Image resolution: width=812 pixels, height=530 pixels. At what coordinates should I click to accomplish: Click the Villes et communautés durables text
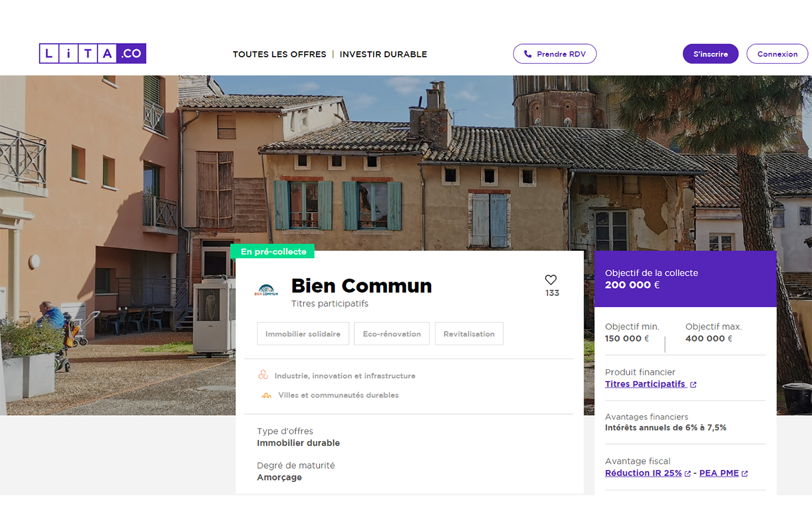pos(338,395)
